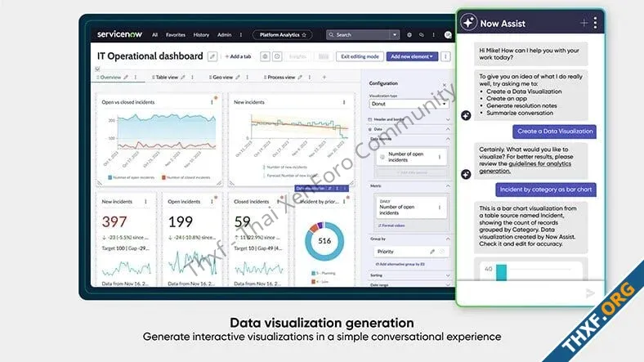Click the Format values link

391,226
